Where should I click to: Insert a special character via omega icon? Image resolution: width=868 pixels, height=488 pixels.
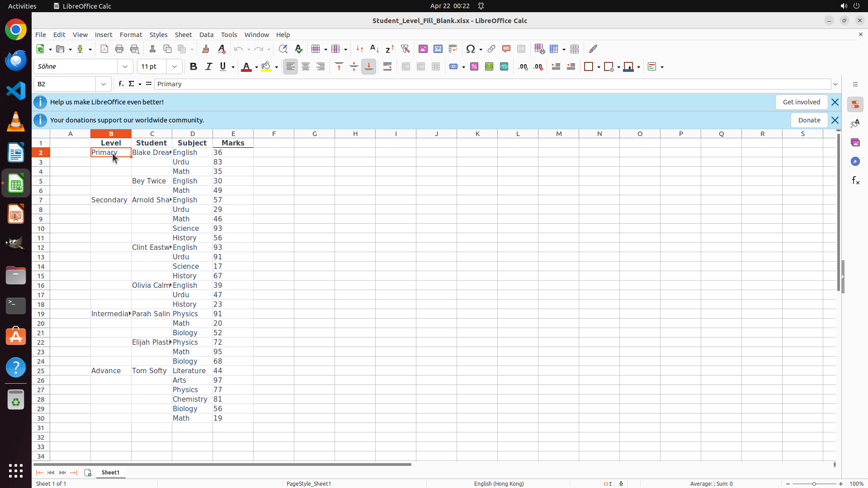[471, 49]
